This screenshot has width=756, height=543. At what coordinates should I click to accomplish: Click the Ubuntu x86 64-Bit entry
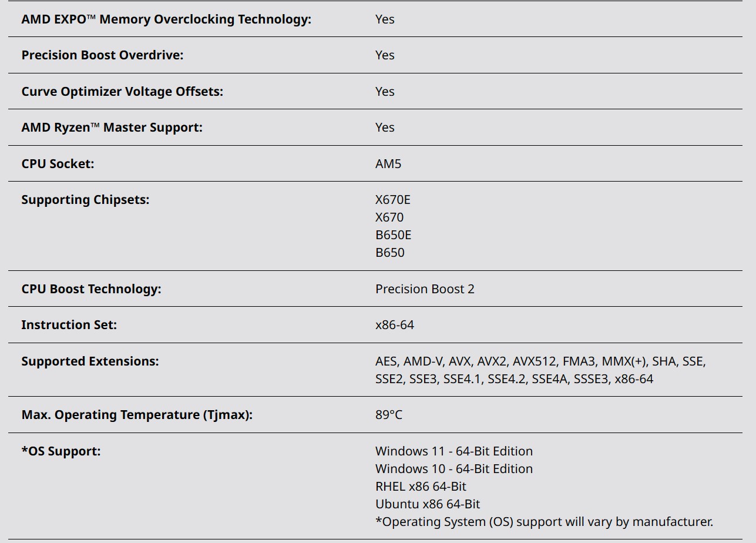tap(428, 504)
